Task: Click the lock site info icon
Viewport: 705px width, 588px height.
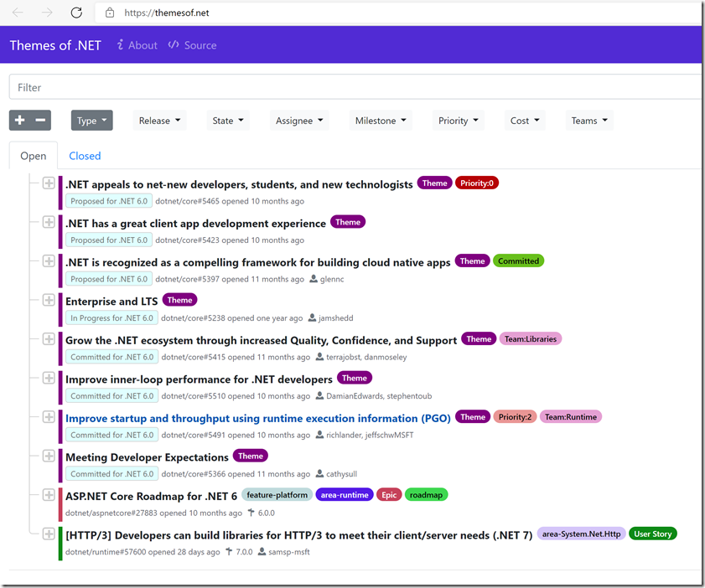Action: 110,13
